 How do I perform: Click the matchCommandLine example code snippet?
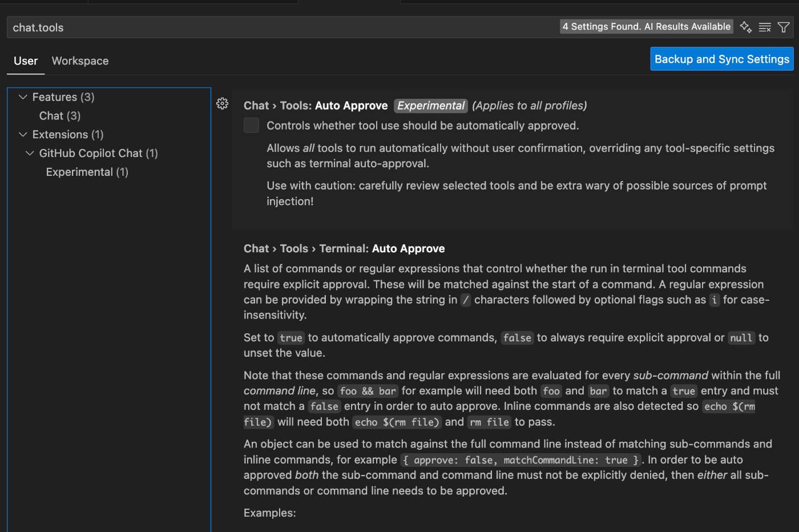(x=520, y=460)
